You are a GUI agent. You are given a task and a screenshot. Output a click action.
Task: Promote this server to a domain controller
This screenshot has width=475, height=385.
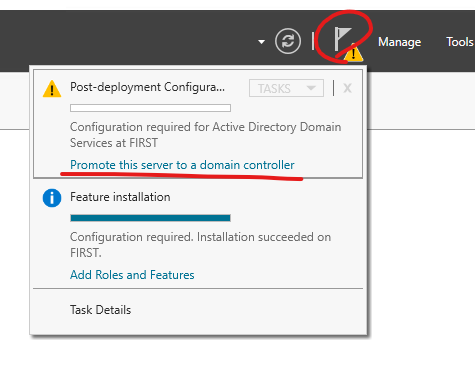pos(182,165)
